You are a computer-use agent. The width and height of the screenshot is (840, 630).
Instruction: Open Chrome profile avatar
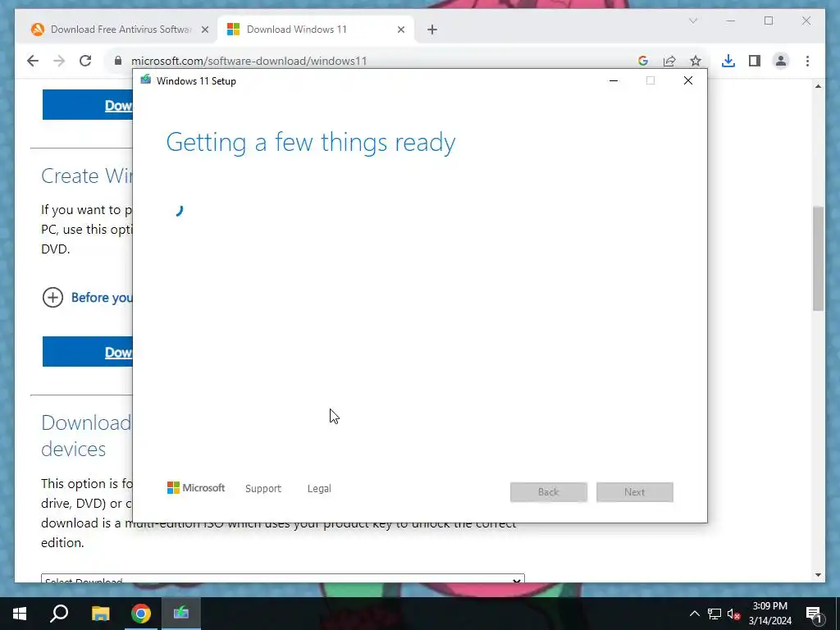point(781,61)
